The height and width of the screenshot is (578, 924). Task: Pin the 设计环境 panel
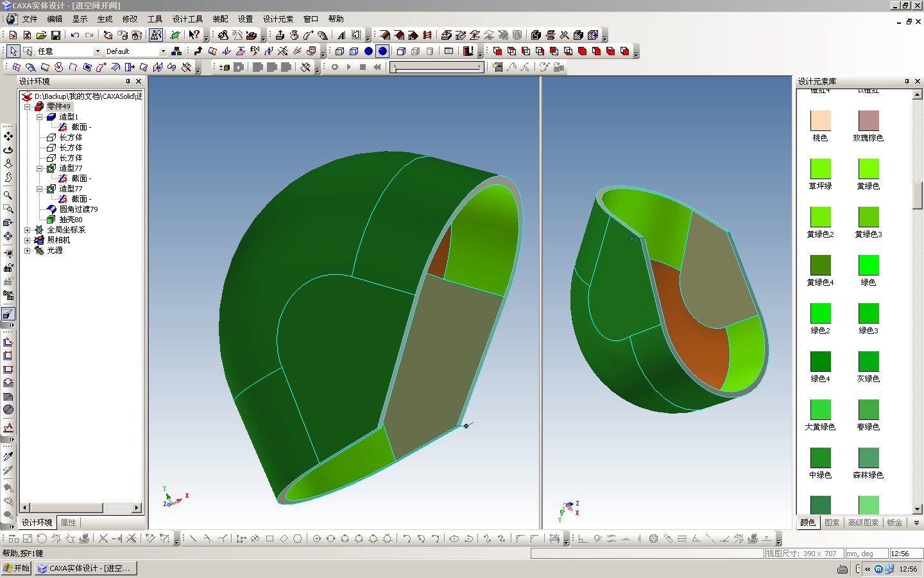128,82
